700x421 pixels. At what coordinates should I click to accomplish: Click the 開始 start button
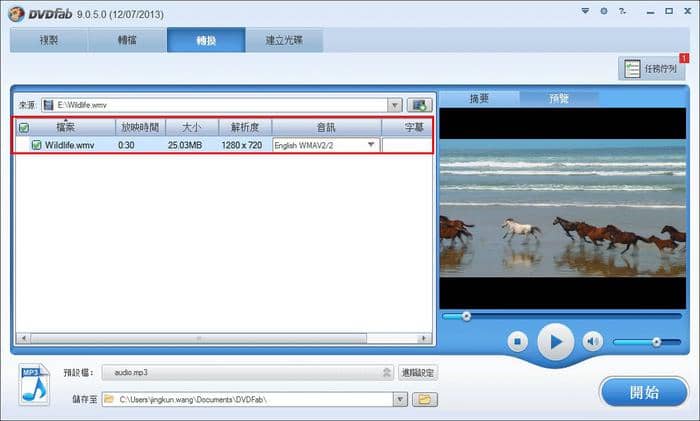point(644,392)
